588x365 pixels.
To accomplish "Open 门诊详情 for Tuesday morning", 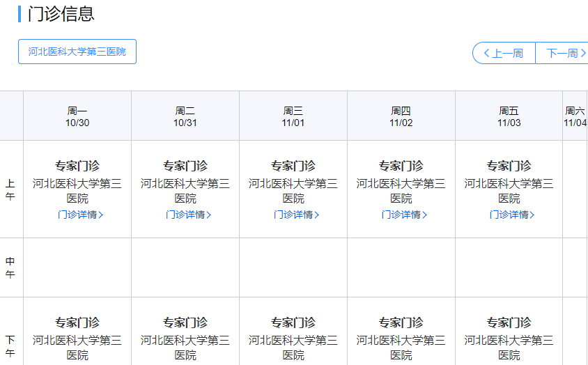I will (x=188, y=215).
